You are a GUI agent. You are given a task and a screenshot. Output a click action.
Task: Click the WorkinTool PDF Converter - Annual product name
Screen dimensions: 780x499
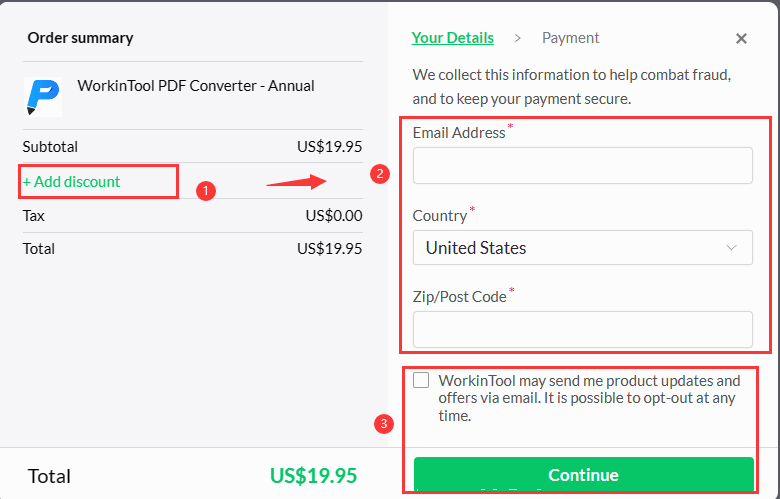click(x=196, y=86)
